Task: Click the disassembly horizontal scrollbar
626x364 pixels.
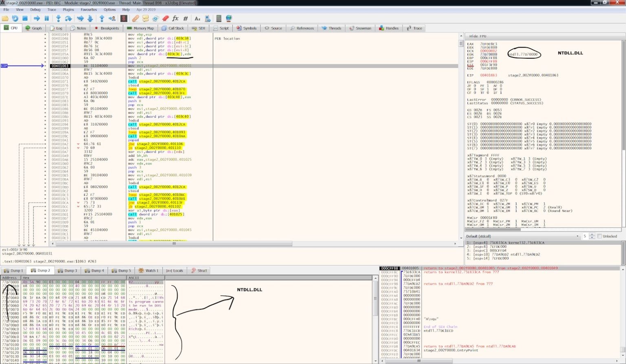Action: click(x=174, y=243)
